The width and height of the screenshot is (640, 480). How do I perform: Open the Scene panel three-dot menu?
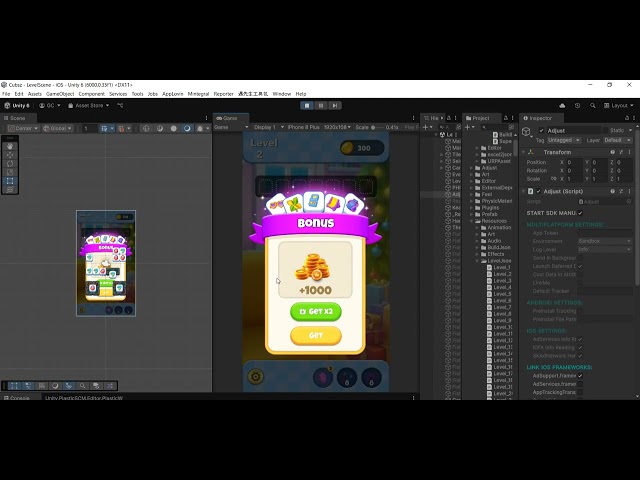point(206,118)
